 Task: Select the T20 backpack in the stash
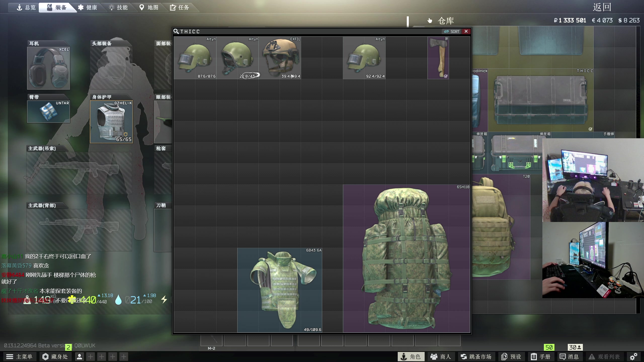tap(501, 227)
